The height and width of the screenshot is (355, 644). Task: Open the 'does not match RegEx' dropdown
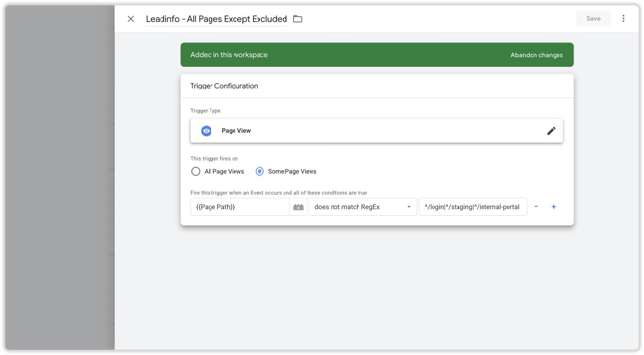coord(363,207)
